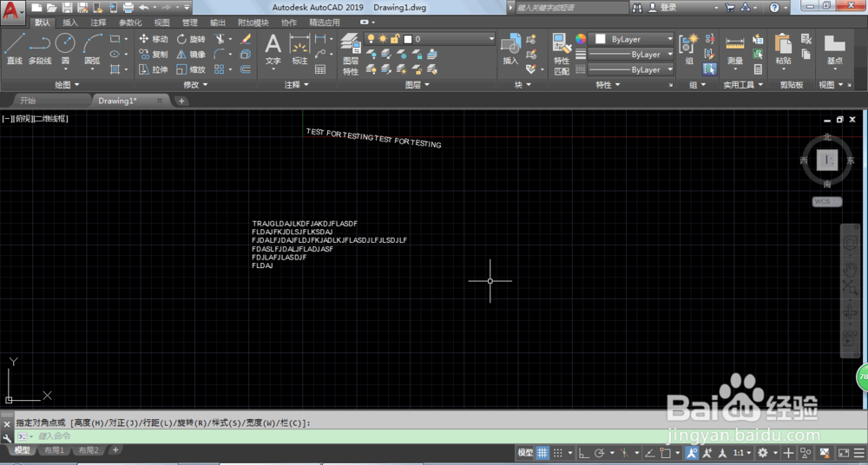
Task: Click the Offset tool icon
Action: [246, 69]
